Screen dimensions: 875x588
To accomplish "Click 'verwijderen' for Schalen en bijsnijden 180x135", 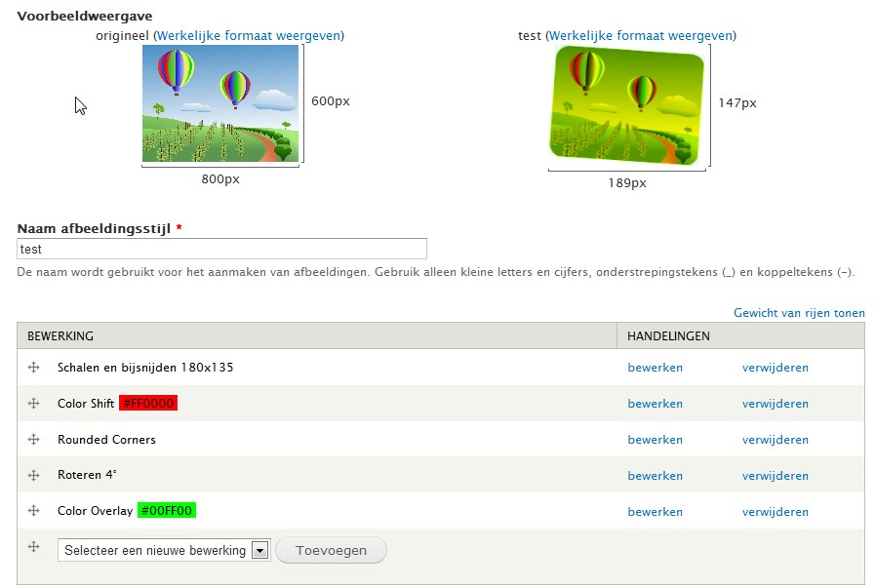I will pos(776,368).
